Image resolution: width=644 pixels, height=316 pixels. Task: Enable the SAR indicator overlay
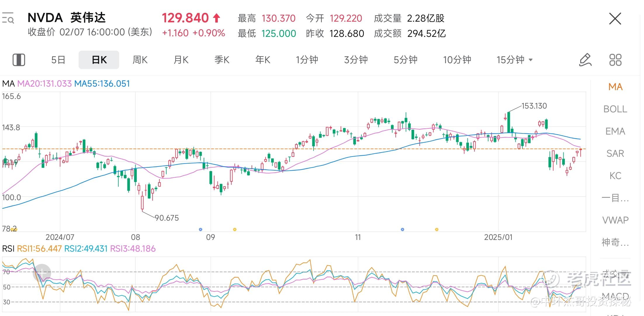coord(615,154)
